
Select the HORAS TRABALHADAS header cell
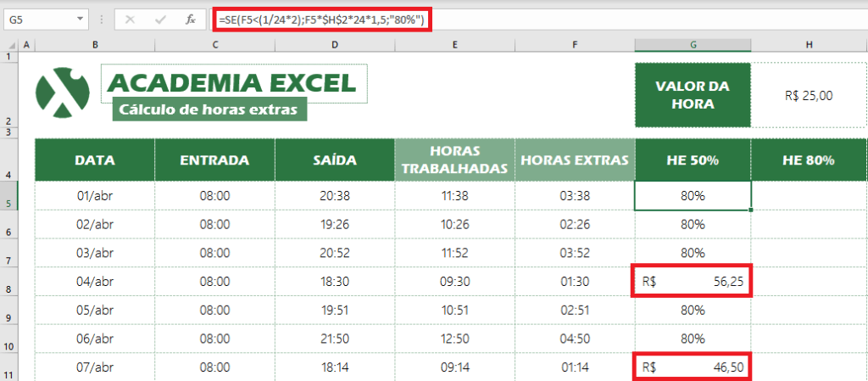pos(454,160)
